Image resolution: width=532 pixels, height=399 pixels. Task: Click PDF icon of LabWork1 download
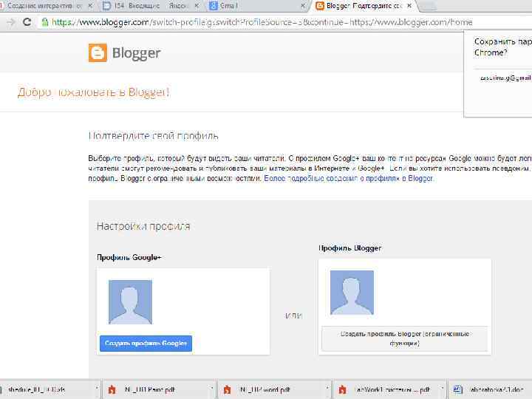pos(342,389)
